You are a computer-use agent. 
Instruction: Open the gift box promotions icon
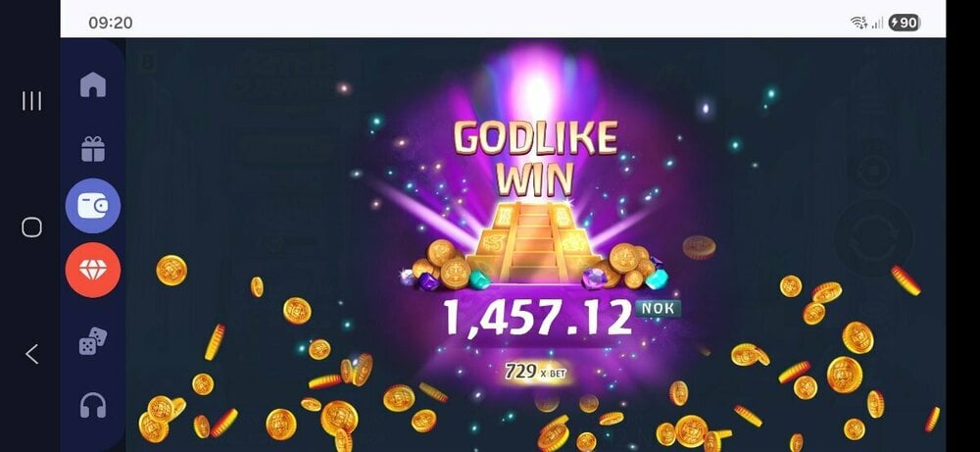[x=93, y=149]
